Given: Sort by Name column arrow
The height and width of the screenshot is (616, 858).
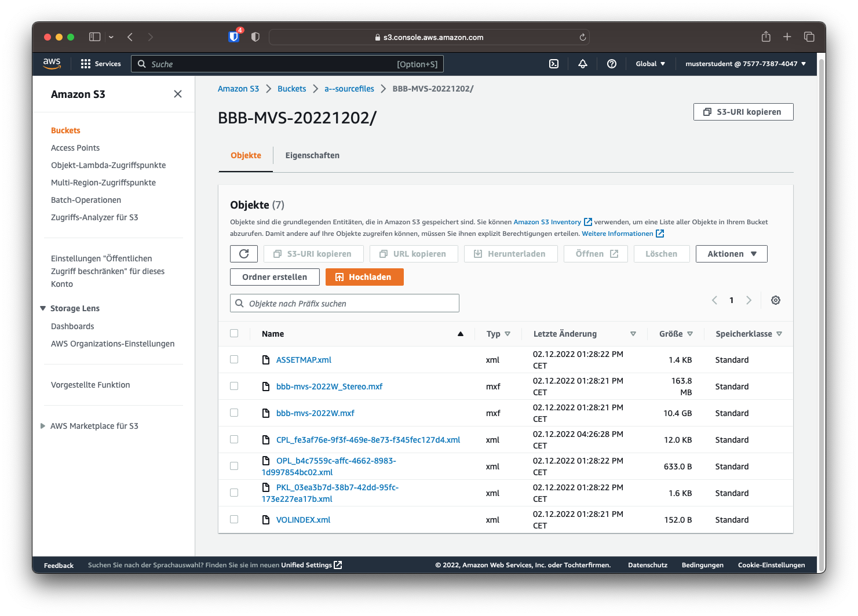Looking at the screenshot, I should (x=461, y=334).
